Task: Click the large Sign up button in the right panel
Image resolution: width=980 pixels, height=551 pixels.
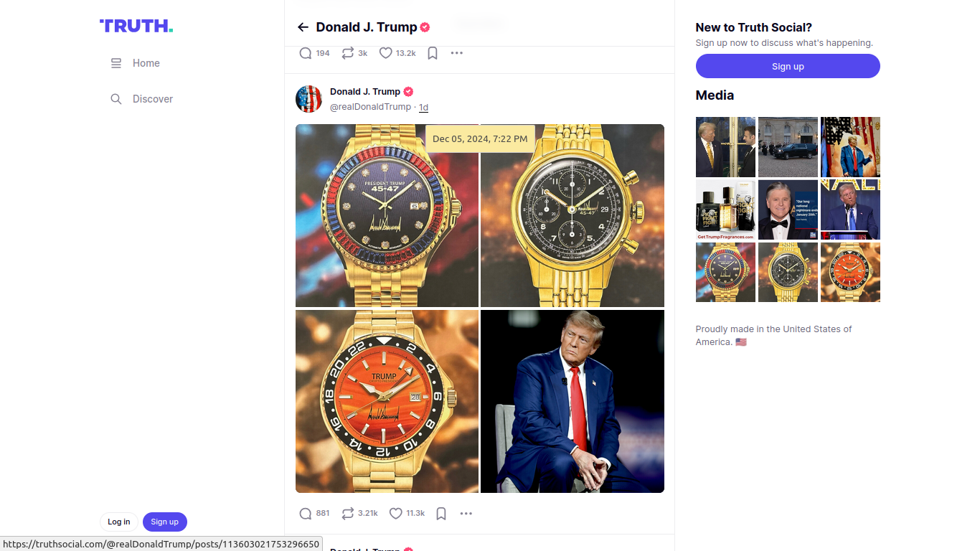Action: 788,66
